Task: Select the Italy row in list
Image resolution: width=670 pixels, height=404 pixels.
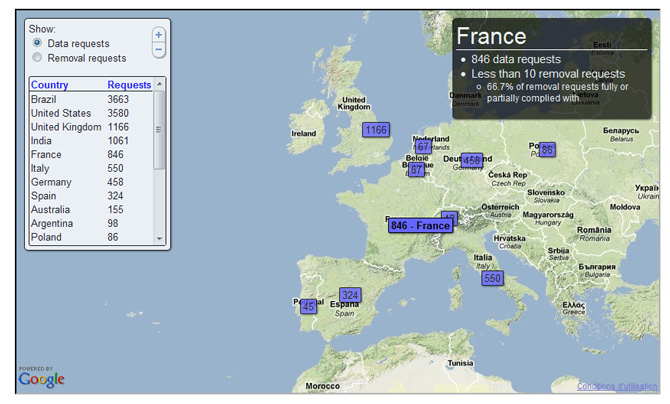Action: tap(91, 168)
